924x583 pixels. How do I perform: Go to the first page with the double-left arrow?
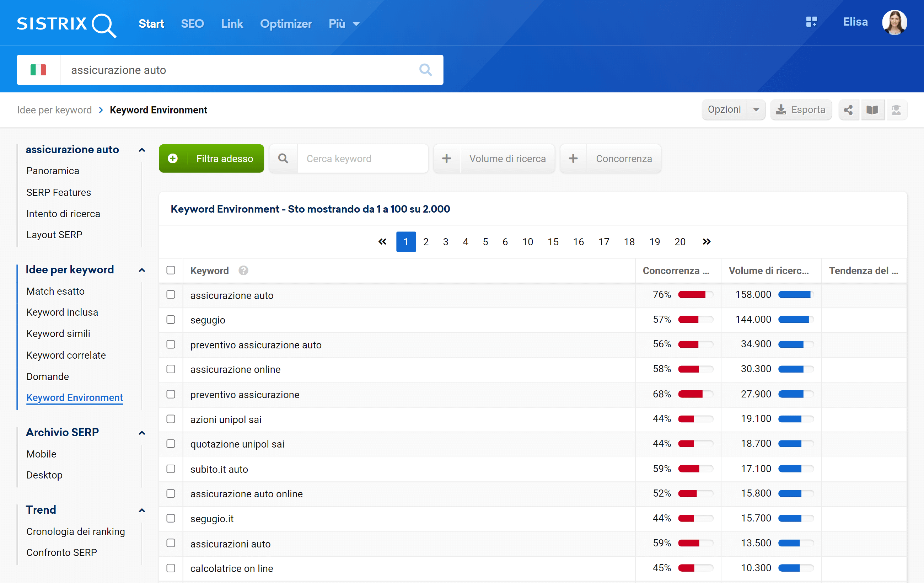click(382, 242)
